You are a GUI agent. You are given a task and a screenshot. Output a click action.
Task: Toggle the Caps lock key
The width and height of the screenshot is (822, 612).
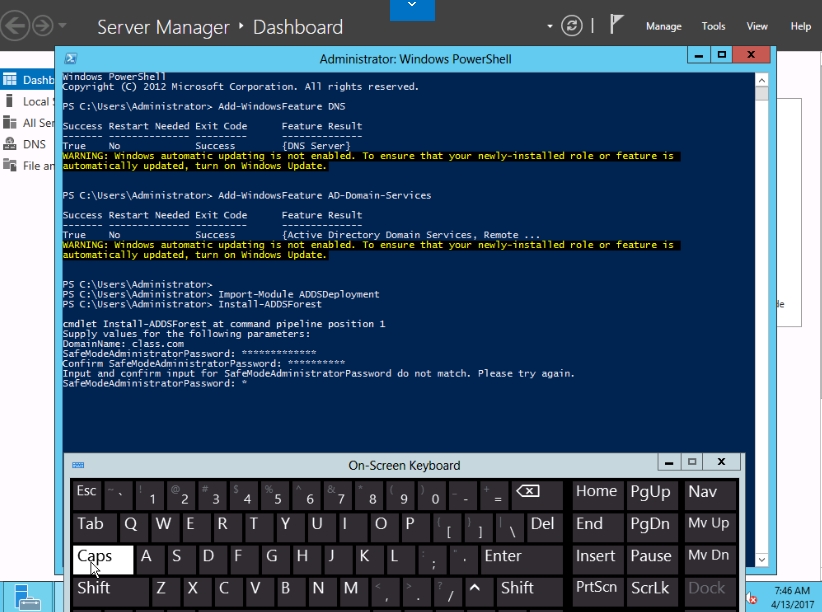click(102, 557)
